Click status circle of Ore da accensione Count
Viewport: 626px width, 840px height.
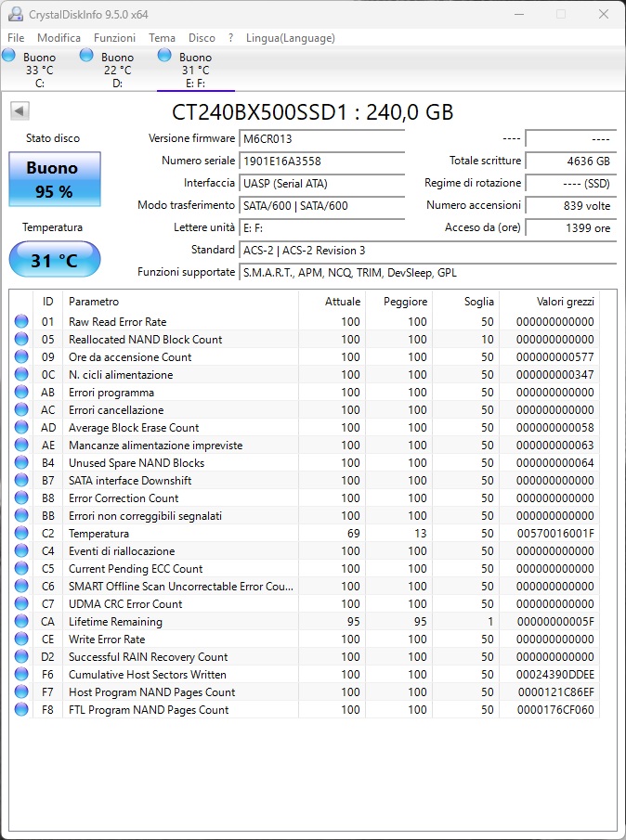point(21,356)
